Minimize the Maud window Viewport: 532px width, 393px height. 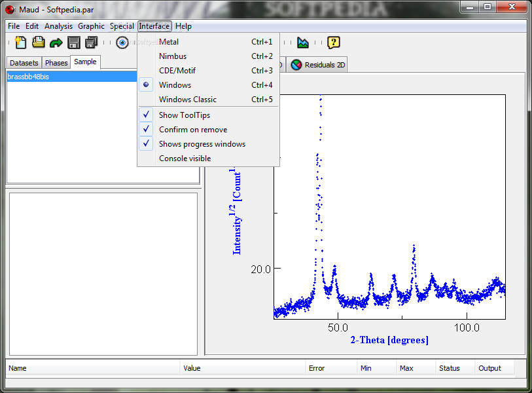[470, 7]
